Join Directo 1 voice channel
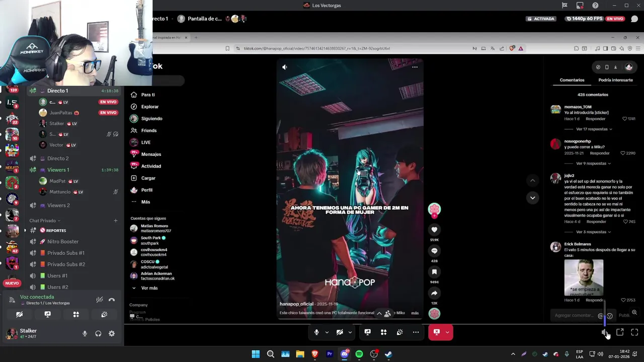The height and width of the screenshot is (362, 644). point(74,90)
